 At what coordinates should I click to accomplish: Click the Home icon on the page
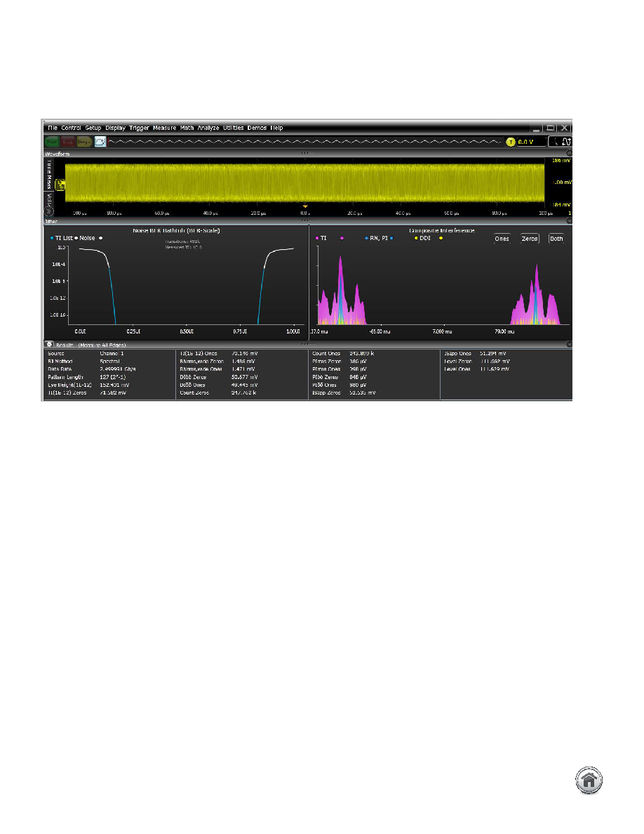(589, 781)
